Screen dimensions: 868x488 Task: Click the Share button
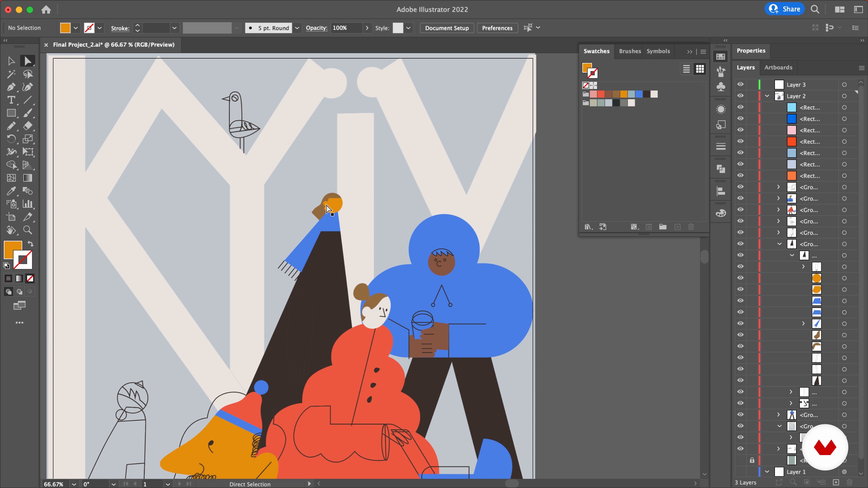(785, 9)
